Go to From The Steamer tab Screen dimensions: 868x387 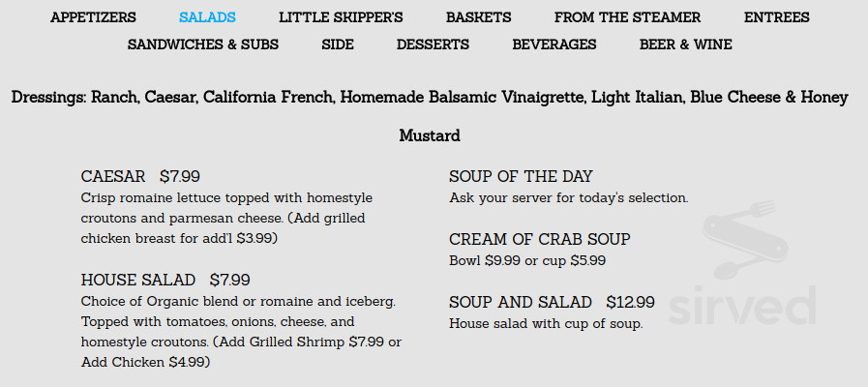(x=627, y=17)
